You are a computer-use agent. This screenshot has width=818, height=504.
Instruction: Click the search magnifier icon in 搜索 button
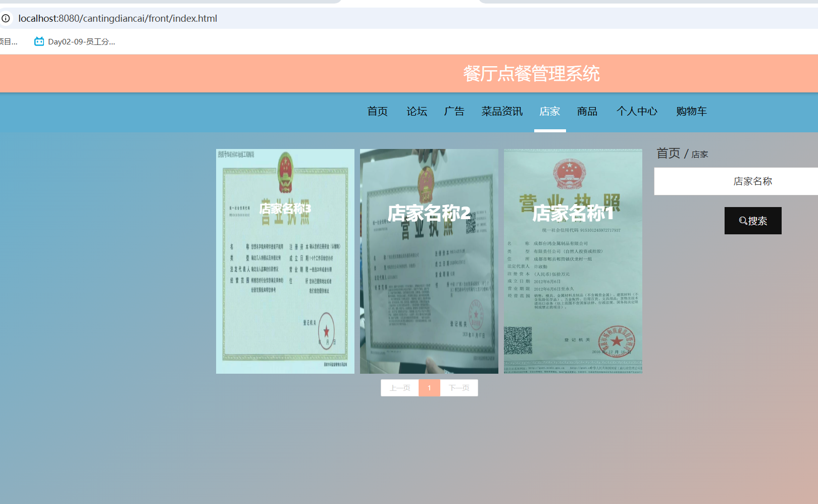742,221
